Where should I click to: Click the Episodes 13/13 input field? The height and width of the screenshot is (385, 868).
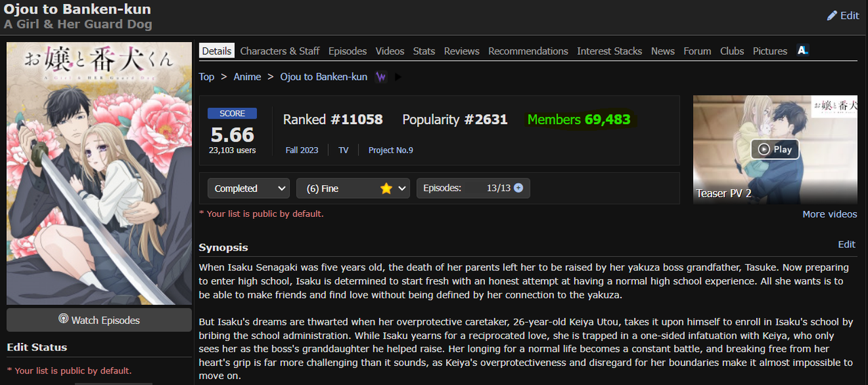[x=473, y=188]
